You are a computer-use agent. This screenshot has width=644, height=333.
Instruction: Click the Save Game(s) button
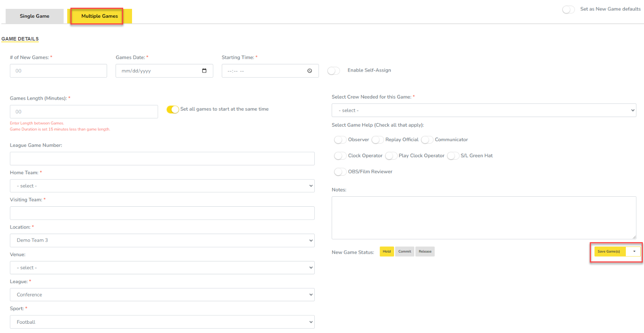(x=609, y=251)
